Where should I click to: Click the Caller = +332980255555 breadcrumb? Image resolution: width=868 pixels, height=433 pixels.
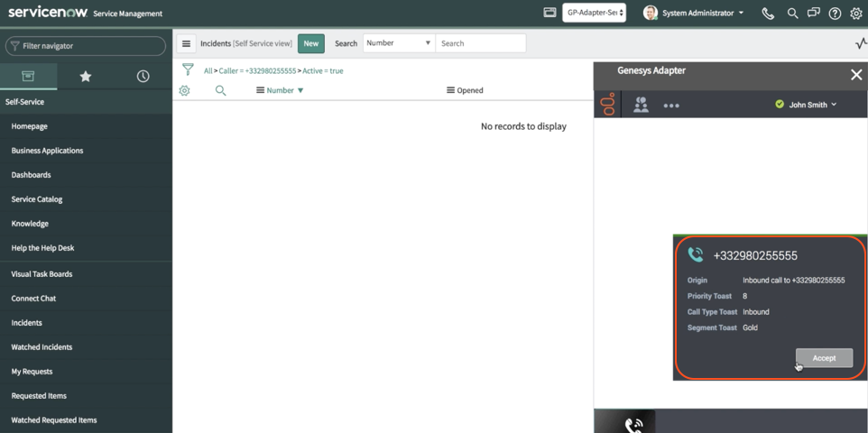pos(257,71)
